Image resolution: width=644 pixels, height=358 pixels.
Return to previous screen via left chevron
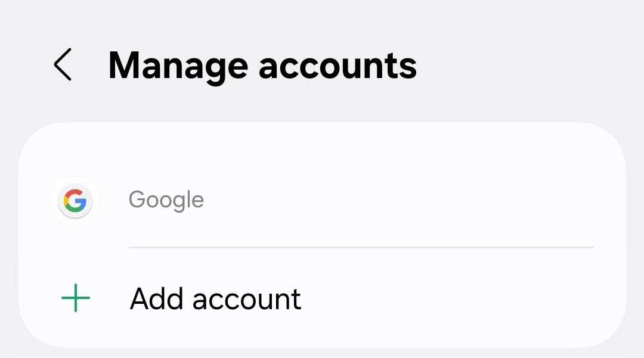[x=63, y=64]
